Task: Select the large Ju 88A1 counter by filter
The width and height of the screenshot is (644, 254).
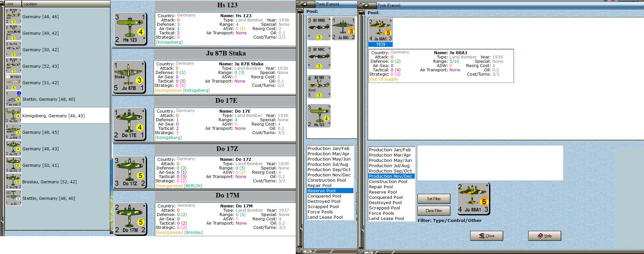Action: point(473,199)
